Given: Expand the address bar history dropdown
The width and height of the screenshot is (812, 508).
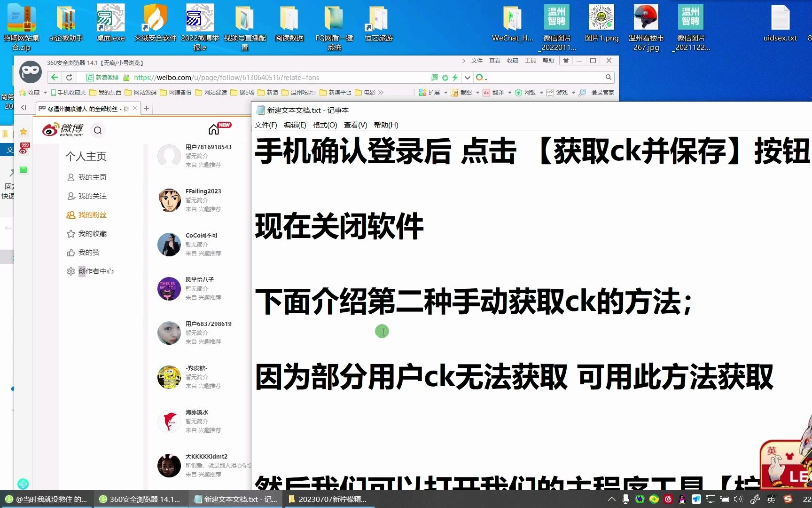Looking at the screenshot, I should pos(467,77).
